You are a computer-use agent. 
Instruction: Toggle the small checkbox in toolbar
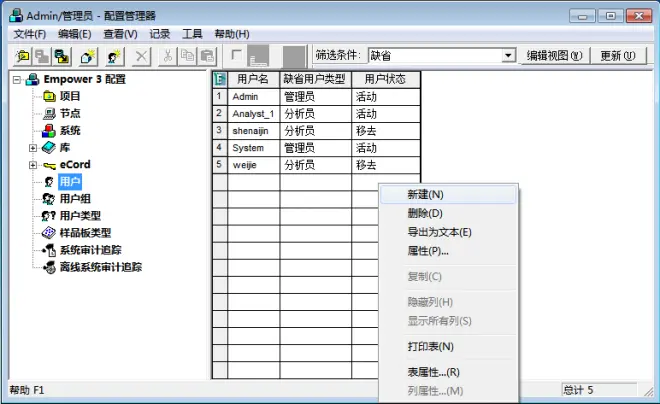[237, 55]
